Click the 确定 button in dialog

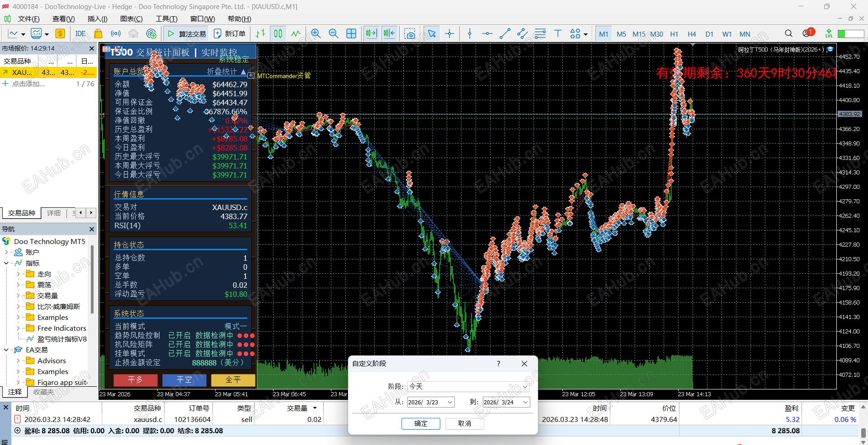pyautogui.click(x=420, y=423)
